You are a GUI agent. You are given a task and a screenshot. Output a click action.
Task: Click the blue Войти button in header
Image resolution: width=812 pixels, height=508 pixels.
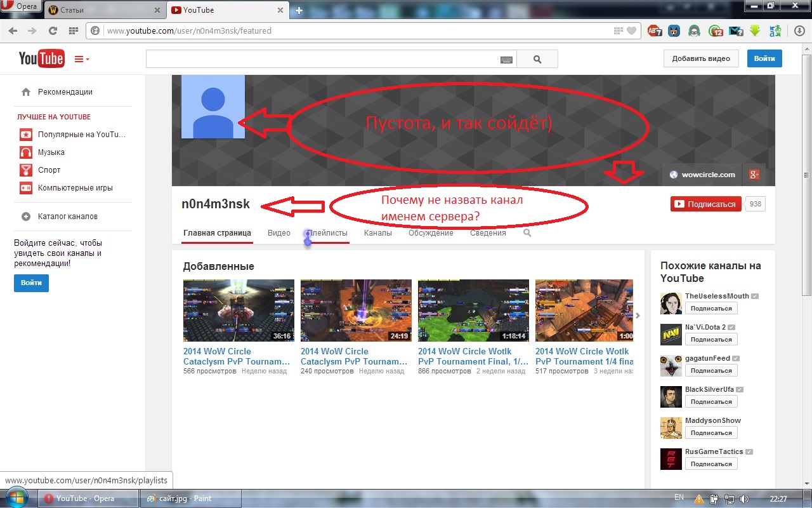pos(764,58)
